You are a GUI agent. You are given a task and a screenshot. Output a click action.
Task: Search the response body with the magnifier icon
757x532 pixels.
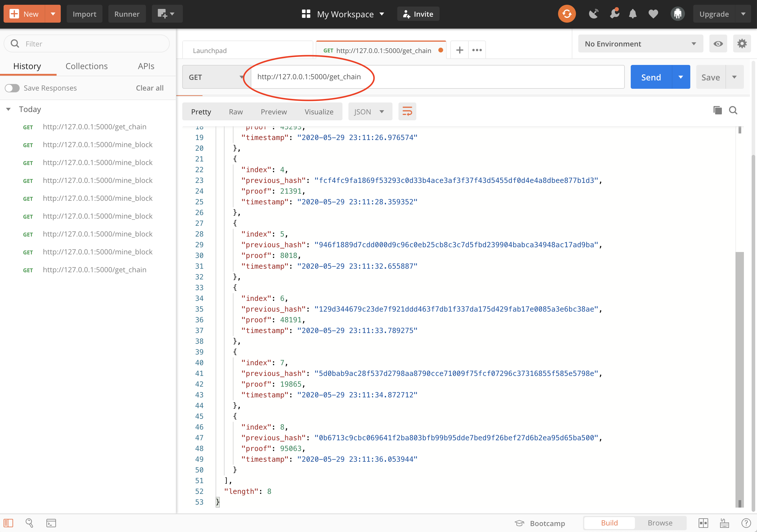pyautogui.click(x=733, y=110)
